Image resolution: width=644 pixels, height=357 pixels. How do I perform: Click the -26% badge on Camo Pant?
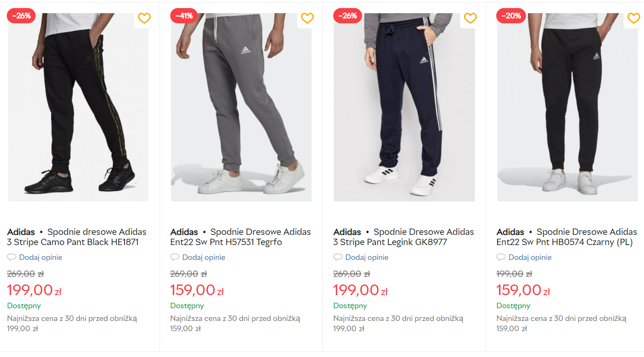click(x=21, y=16)
